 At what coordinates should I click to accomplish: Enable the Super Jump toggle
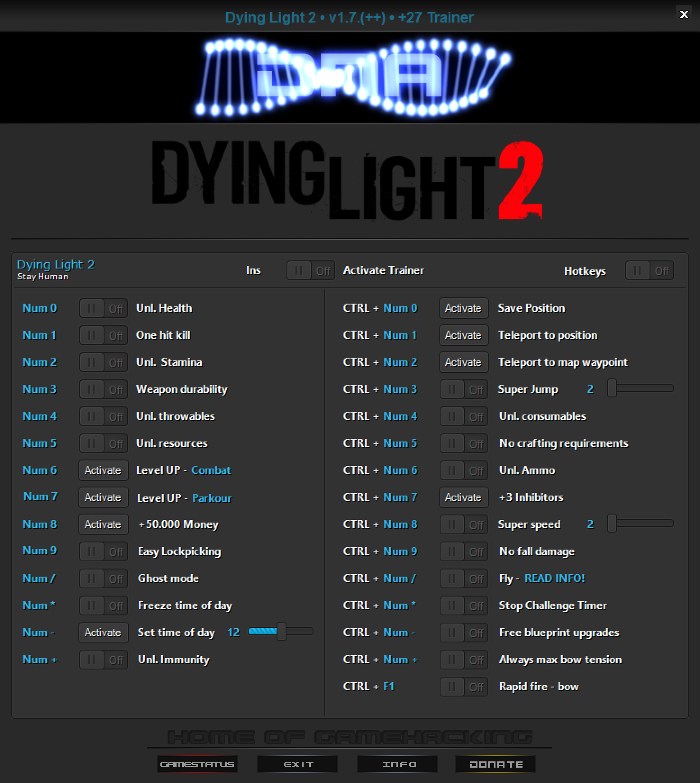tap(464, 389)
